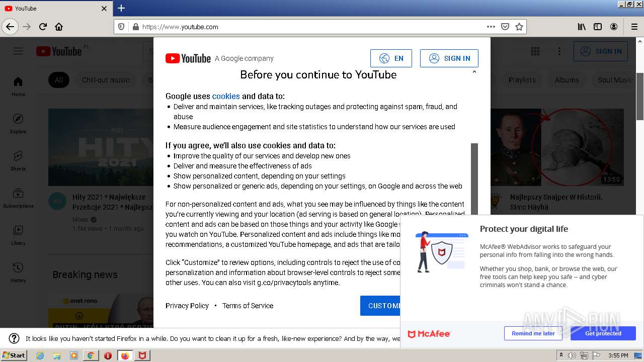Open Subscriptions in YouTube sidebar
The width and height of the screenshot is (644, 362).
coord(18,198)
